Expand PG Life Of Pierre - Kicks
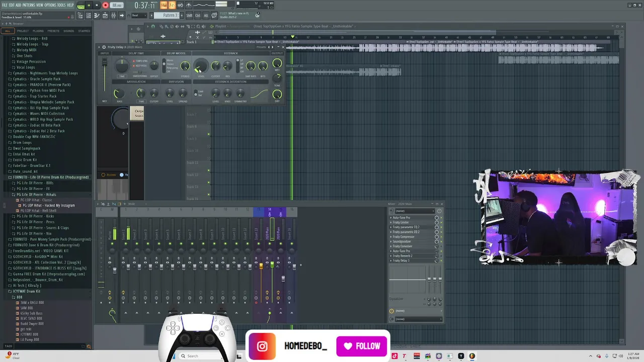 tap(33, 216)
